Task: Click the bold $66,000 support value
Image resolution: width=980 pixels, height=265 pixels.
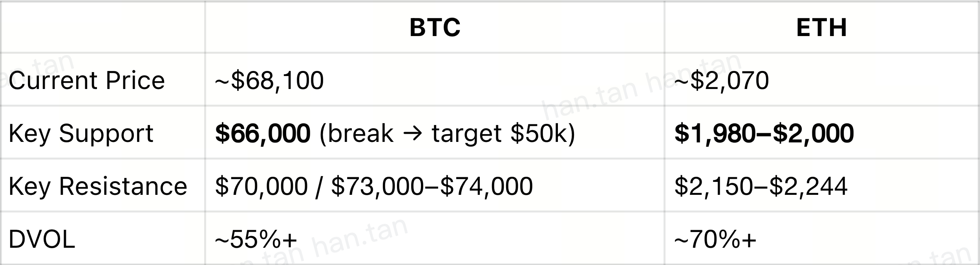Action: pos(263,133)
